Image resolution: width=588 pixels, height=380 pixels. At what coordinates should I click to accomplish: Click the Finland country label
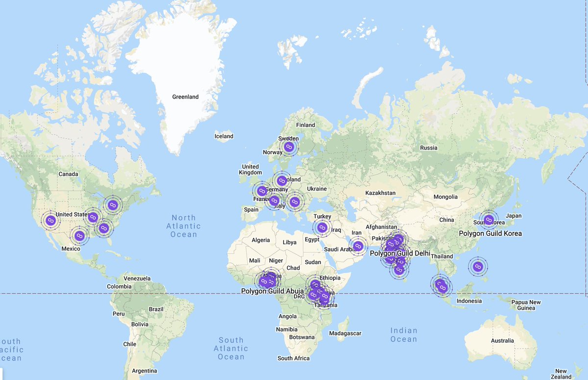click(x=306, y=125)
